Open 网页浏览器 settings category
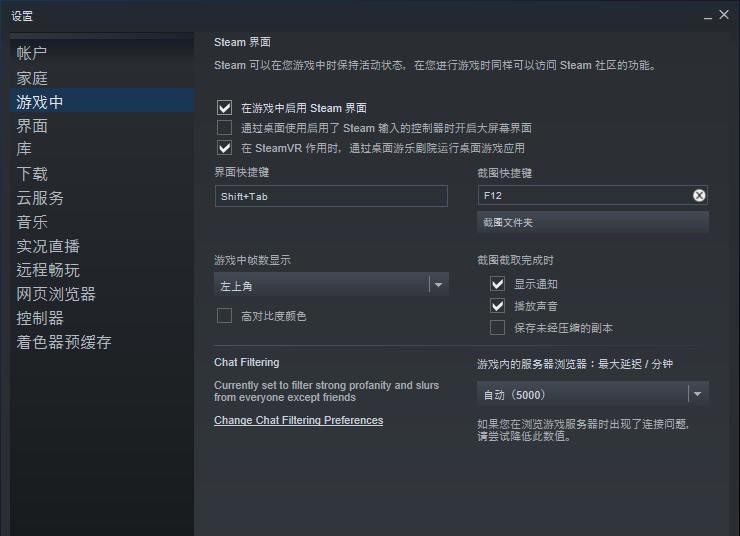This screenshot has height=536, width=740. (102, 294)
